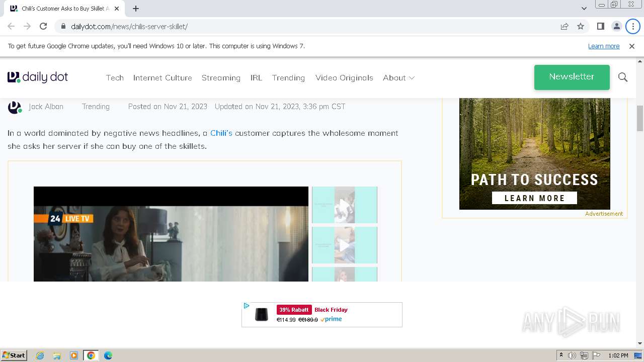644x362 pixels.
Task: Open the Windows Start menu
Action: (14, 355)
